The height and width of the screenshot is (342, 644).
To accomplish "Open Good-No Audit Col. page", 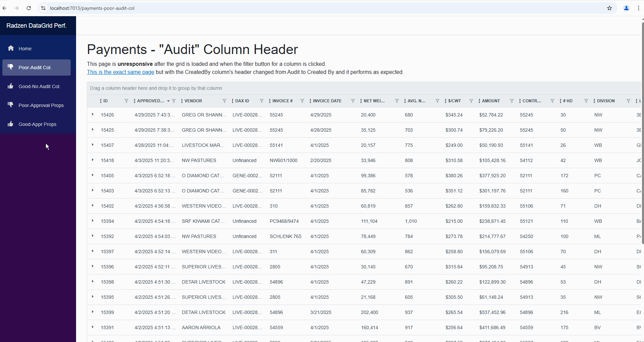I will [x=37, y=86].
